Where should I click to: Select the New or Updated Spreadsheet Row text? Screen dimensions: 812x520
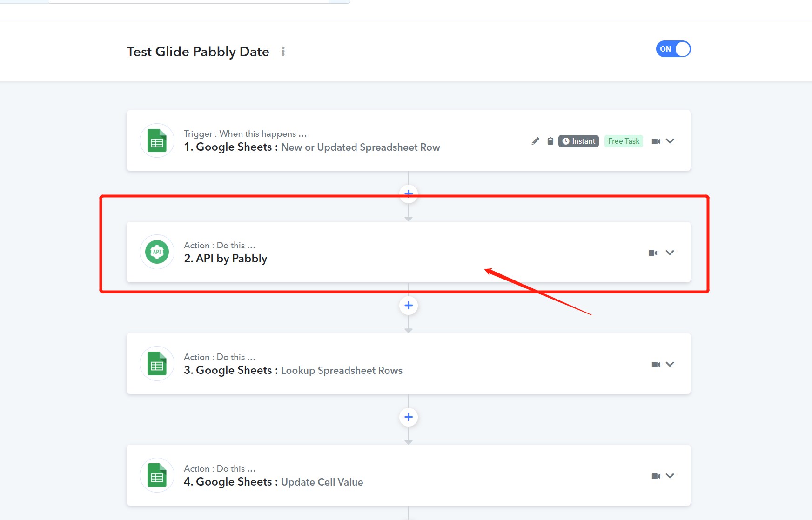pyautogui.click(x=361, y=147)
